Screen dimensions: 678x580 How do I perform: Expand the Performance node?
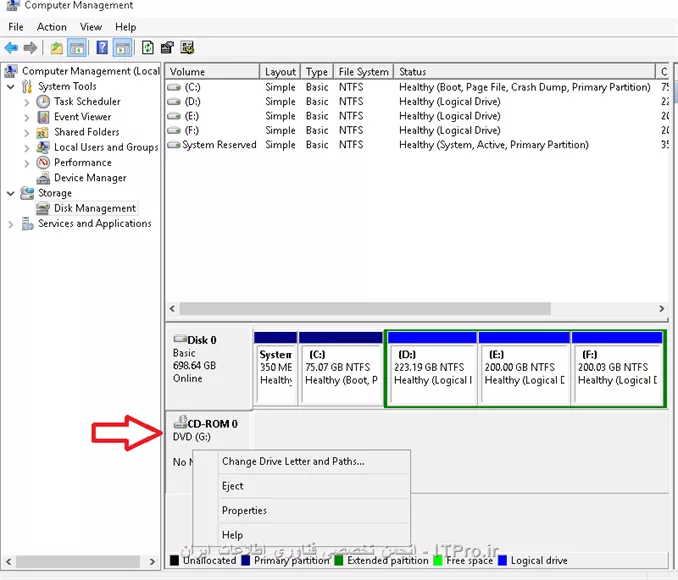point(27,163)
